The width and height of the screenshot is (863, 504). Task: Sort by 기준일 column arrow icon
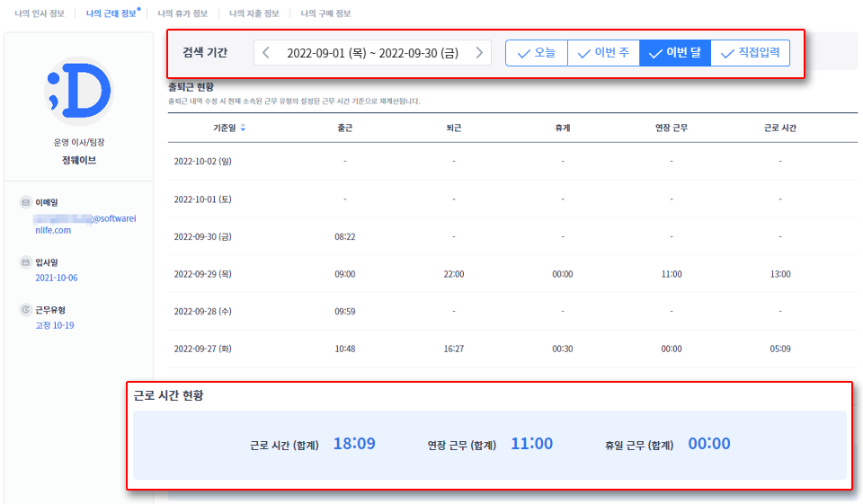(x=243, y=128)
